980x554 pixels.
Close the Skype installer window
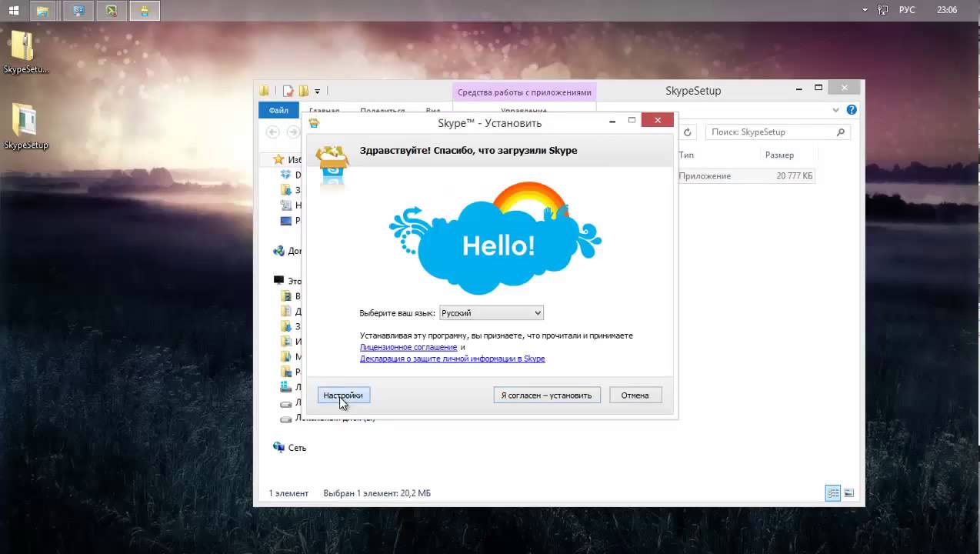658,120
